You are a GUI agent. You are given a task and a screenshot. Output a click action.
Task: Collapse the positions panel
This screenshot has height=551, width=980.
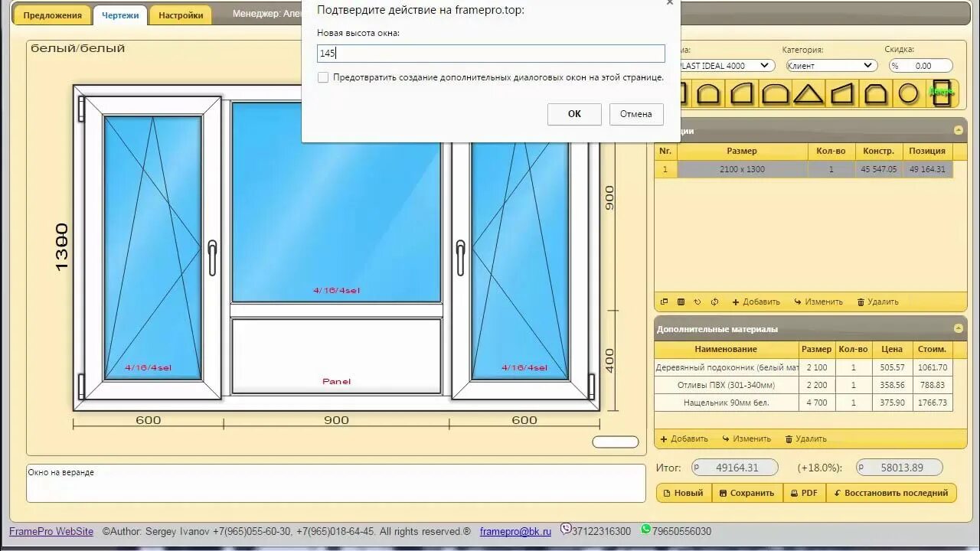(958, 130)
